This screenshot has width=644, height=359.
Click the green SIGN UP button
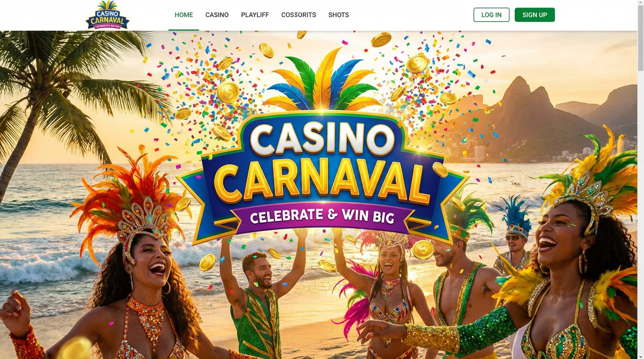click(534, 15)
